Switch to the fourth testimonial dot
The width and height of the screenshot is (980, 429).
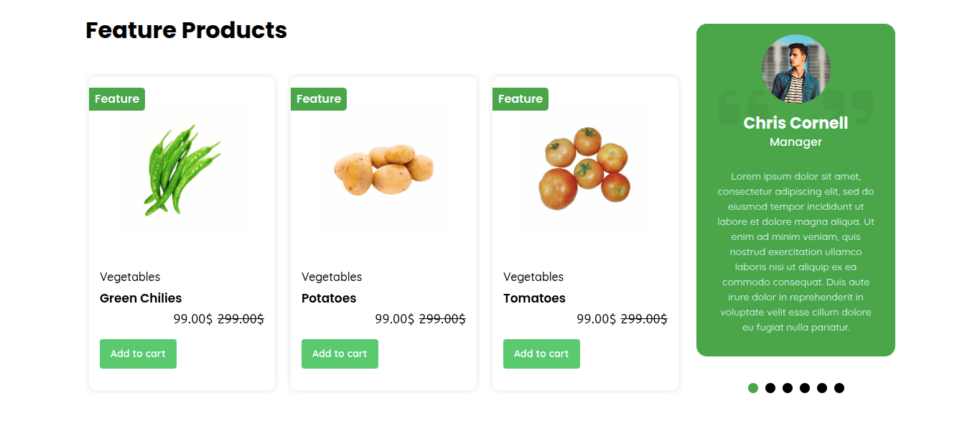[x=805, y=388]
